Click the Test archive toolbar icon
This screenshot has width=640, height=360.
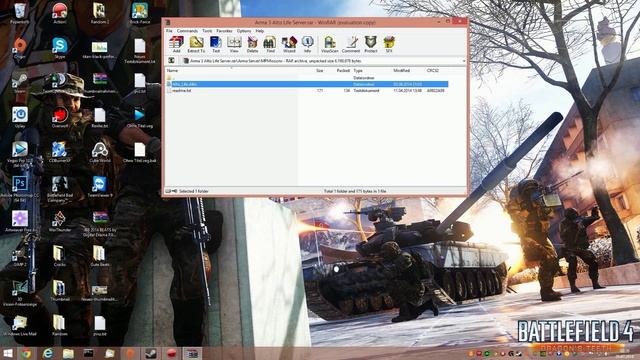(216, 44)
